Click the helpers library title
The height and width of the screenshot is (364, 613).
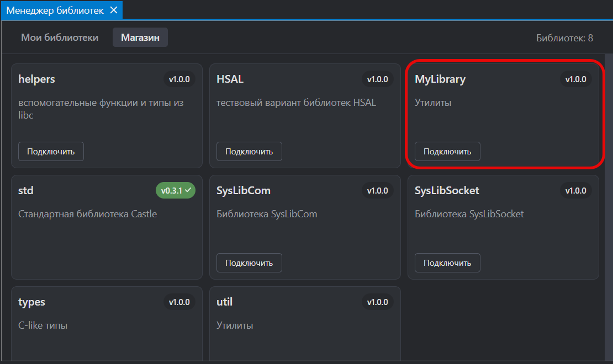coord(37,79)
